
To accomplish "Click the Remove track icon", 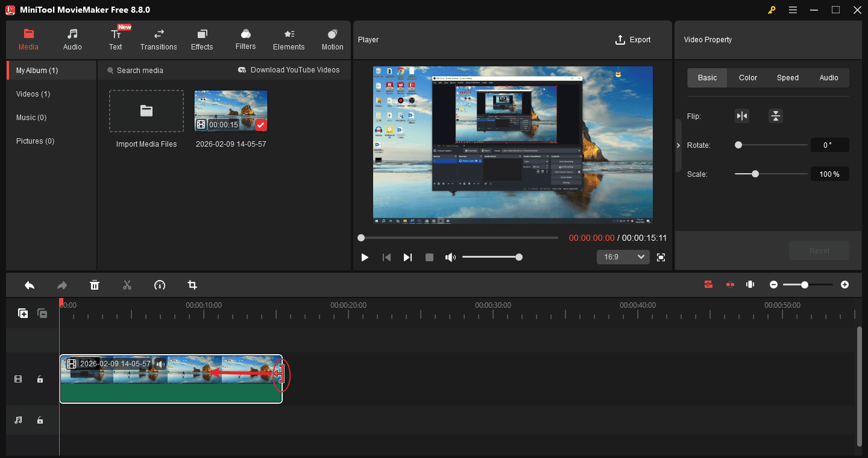I will point(42,313).
